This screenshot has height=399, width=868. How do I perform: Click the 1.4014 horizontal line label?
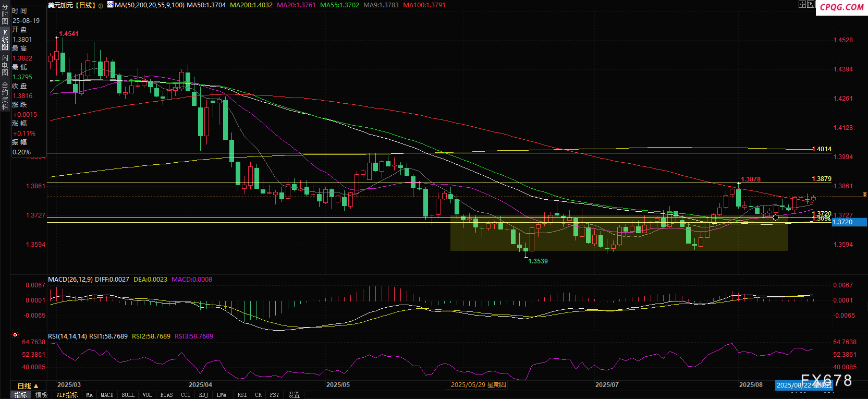[822, 149]
